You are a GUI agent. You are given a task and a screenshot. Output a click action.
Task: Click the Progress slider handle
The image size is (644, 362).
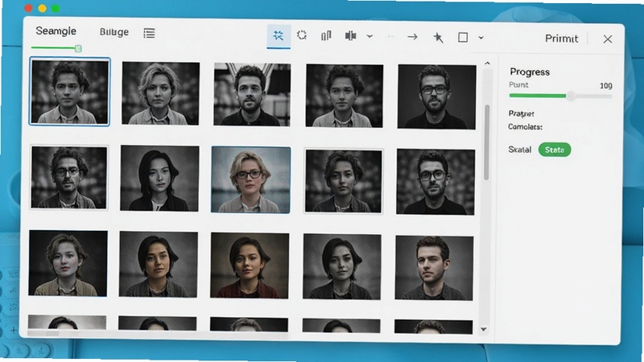pyautogui.click(x=571, y=97)
